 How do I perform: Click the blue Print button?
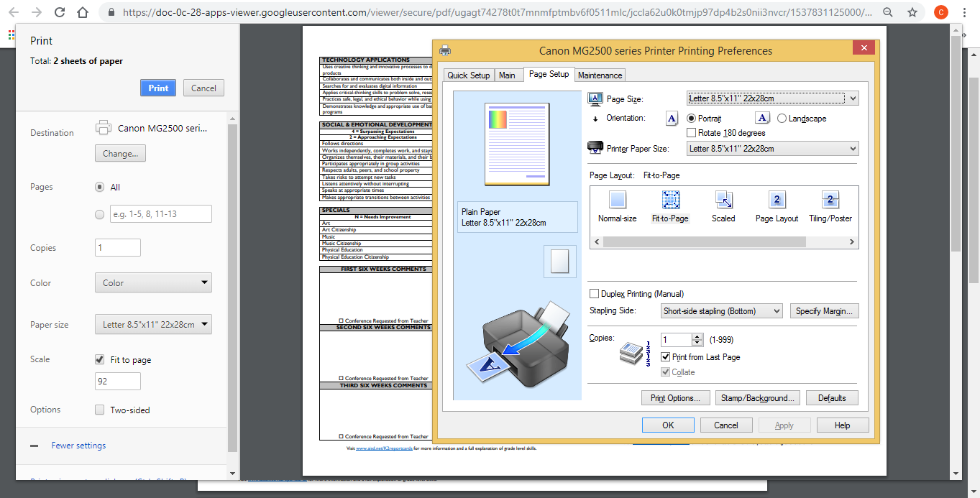(x=158, y=88)
